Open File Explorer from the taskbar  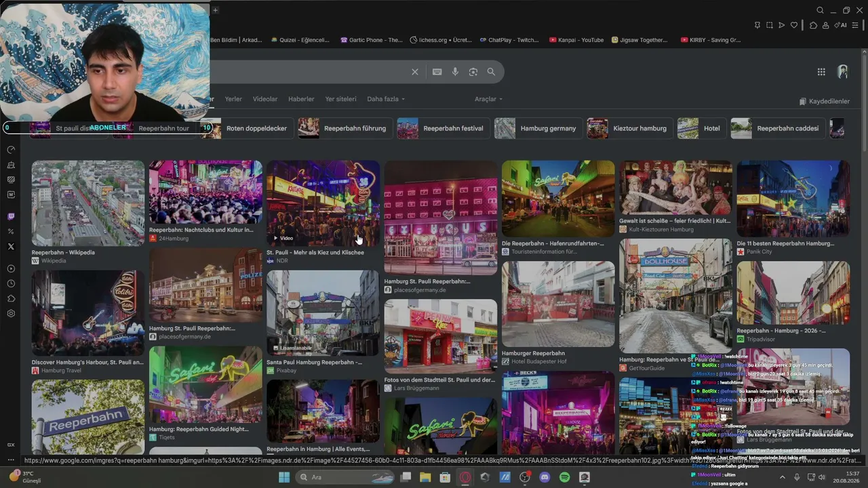point(425,477)
